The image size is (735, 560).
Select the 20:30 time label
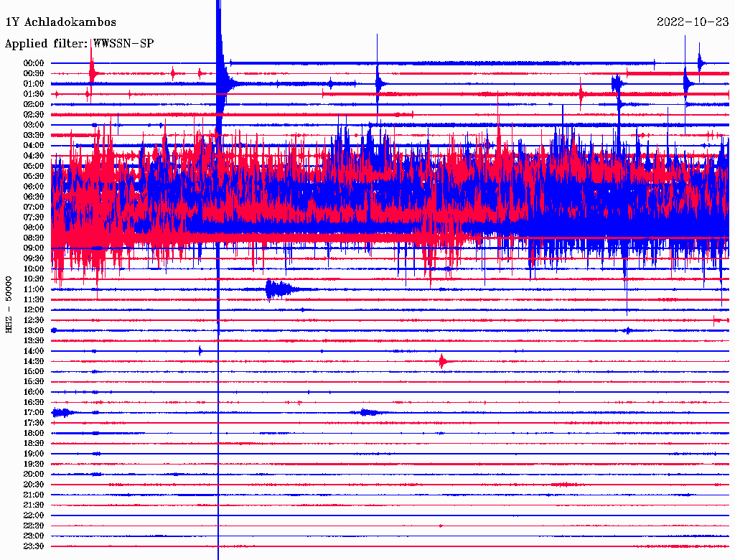tap(34, 485)
